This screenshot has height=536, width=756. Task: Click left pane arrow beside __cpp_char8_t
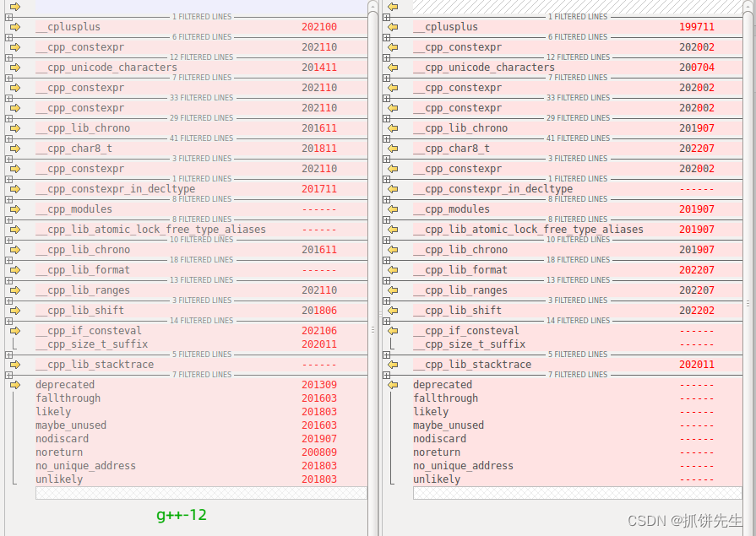15,149
